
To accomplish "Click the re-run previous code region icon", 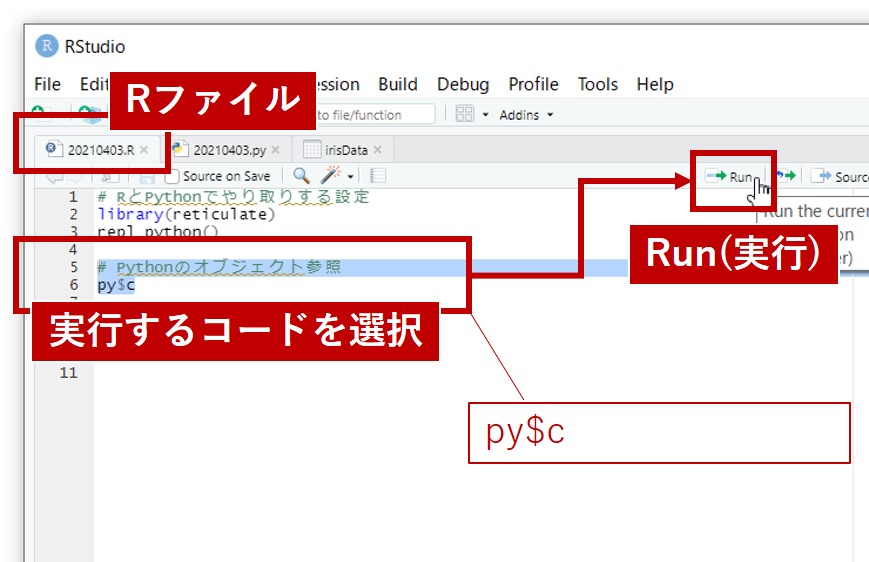I will 787,176.
